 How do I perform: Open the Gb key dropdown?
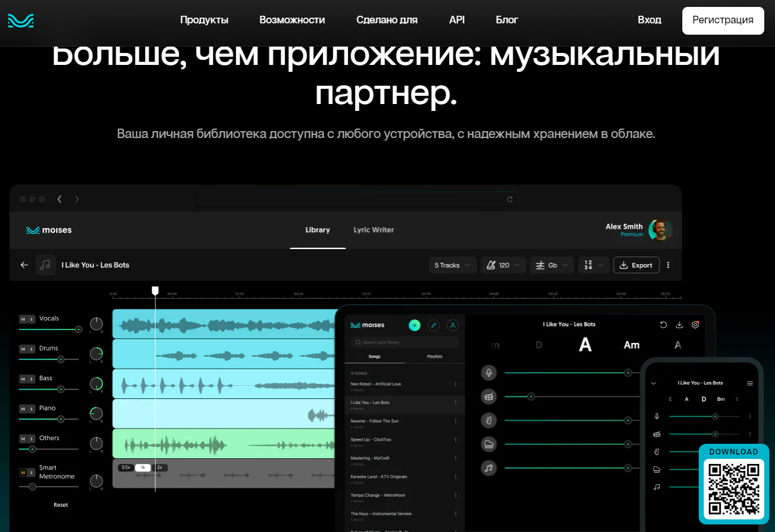click(551, 265)
